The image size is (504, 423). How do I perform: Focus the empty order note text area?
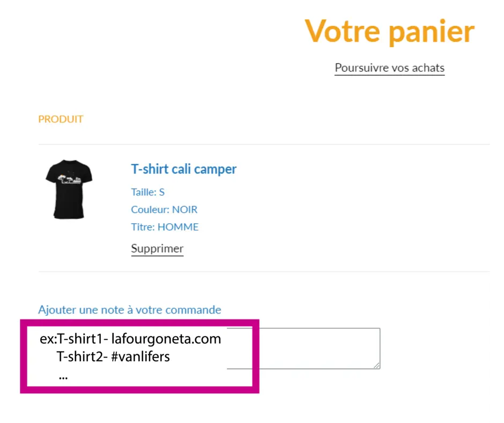tap(303, 348)
